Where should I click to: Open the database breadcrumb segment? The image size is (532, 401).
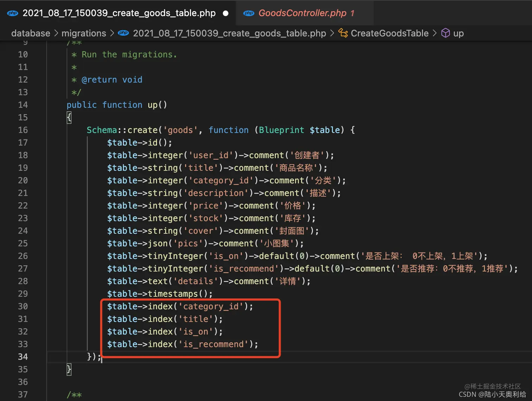coord(31,33)
